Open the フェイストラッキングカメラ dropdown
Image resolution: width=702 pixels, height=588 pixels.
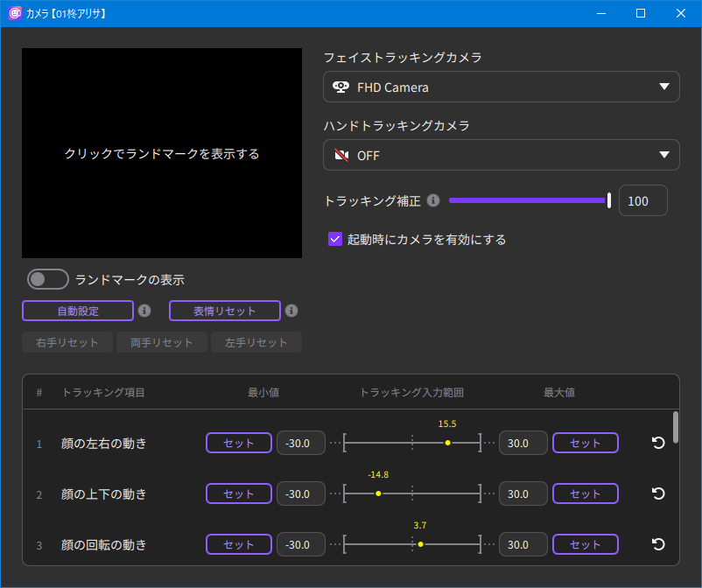501,87
